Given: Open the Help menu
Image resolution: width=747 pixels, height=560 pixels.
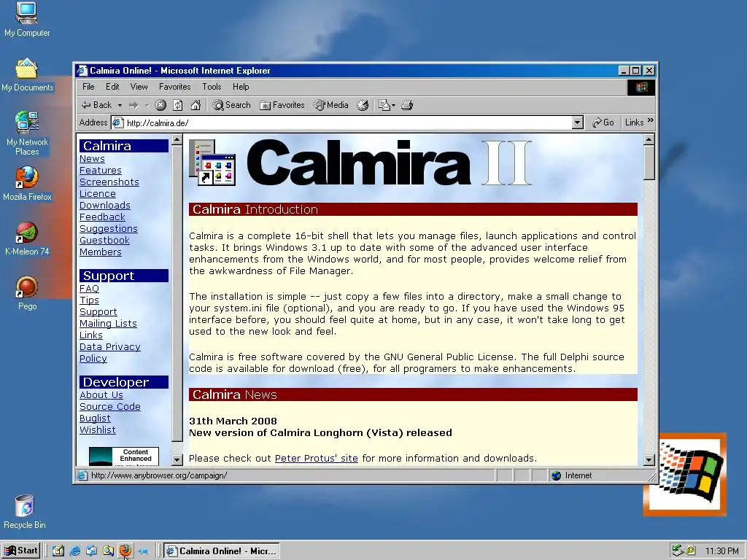Looking at the screenshot, I should click(x=241, y=87).
